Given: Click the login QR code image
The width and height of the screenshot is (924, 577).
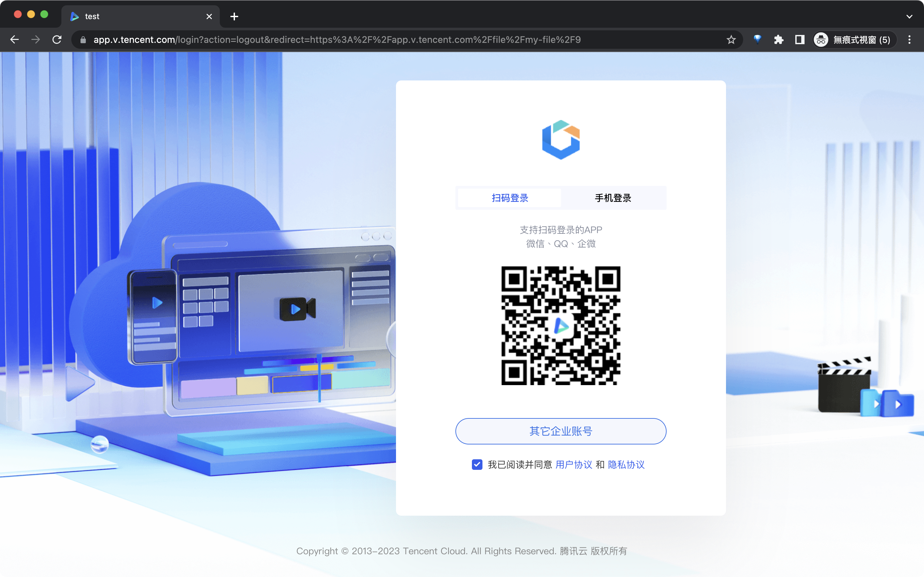Looking at the screenshot, I should (561, 325).
